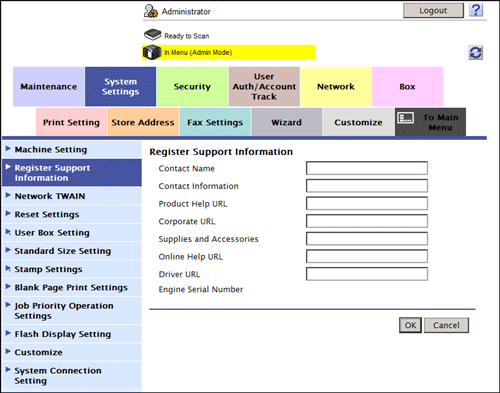Click the scanner Ready to Scan icon

tap(152, 35)
